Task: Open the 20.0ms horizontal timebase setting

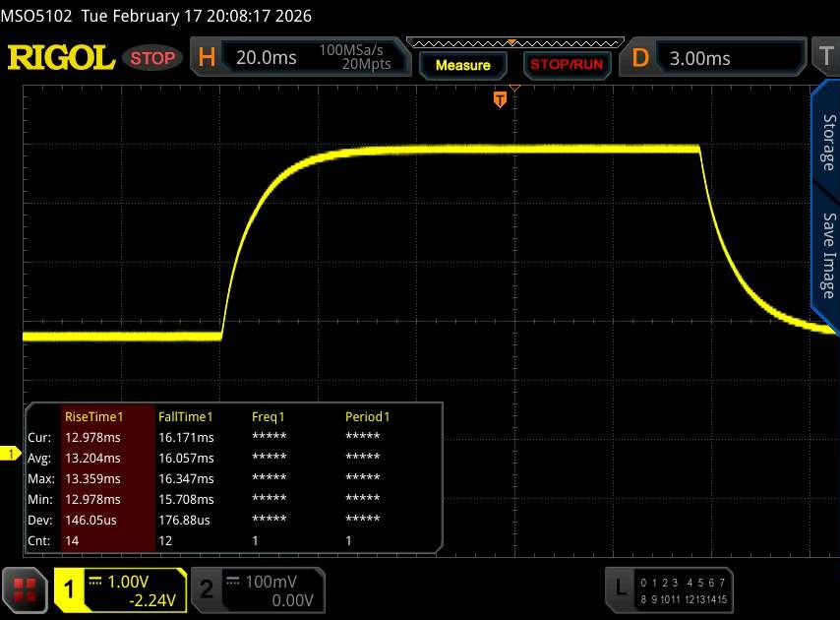Action: 267,58
